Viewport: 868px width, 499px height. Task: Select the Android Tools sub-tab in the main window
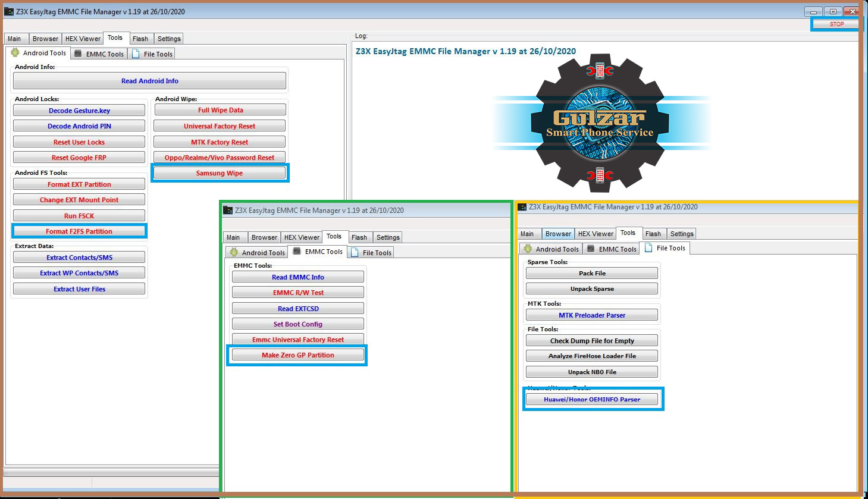tap(39, 53)
